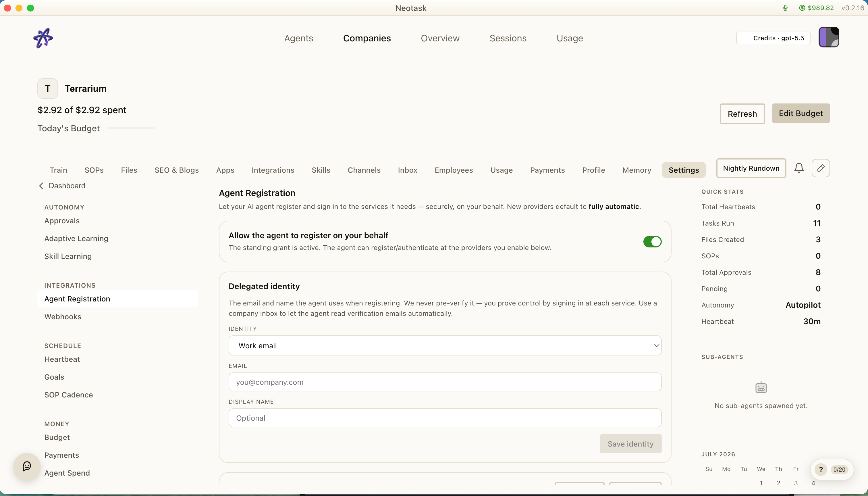Click Today's Budget progress bar
The width and height of the screenshot is (868, 496).
point(131,128)
